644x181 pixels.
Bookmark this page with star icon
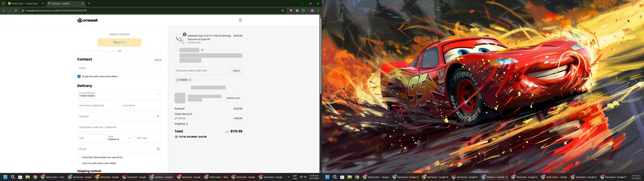[283, 10]
